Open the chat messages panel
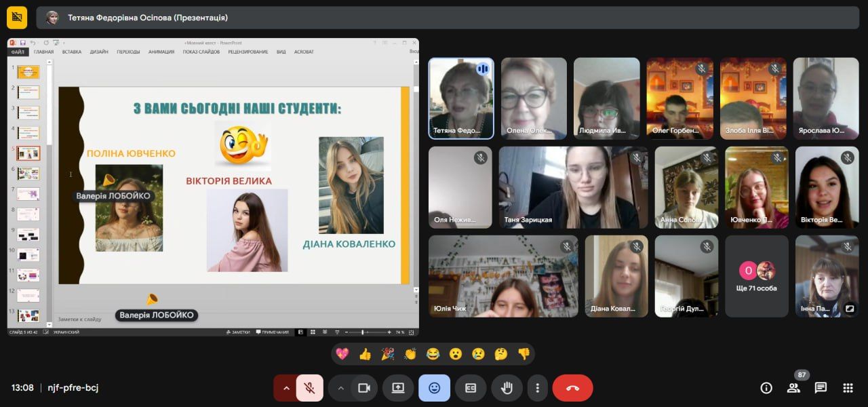The width and height of the screenshot is (868, 407). click(x=821, y=388)
